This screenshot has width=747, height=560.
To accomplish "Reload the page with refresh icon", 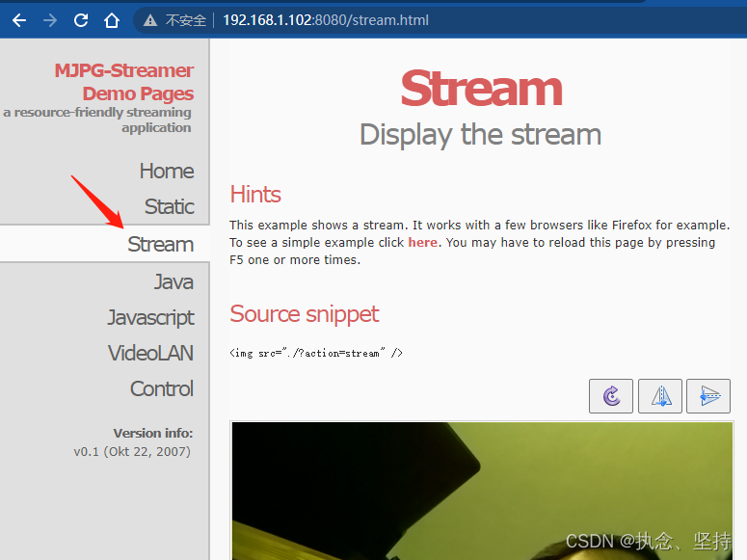I will point(81,20).
